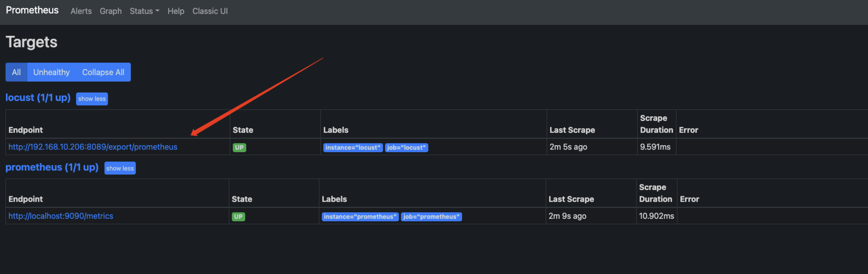Click the instance="prometheus" label badge
This screenshot has width=868, height=274.
360,217
